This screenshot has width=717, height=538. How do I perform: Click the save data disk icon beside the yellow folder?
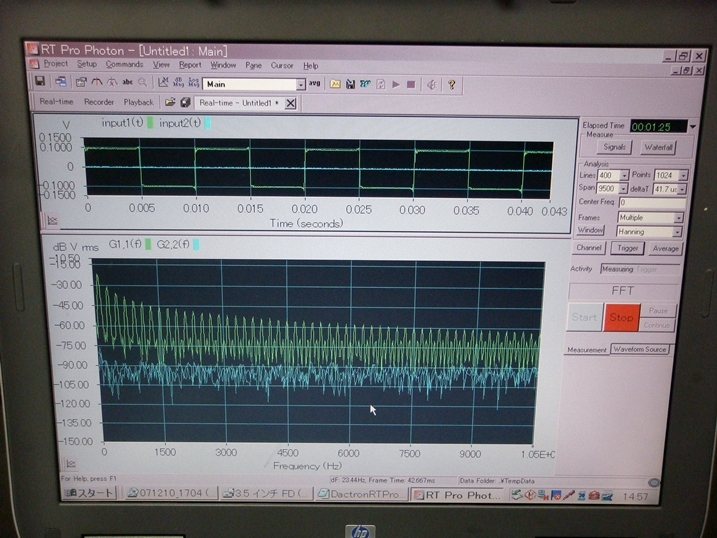(350, 84)
